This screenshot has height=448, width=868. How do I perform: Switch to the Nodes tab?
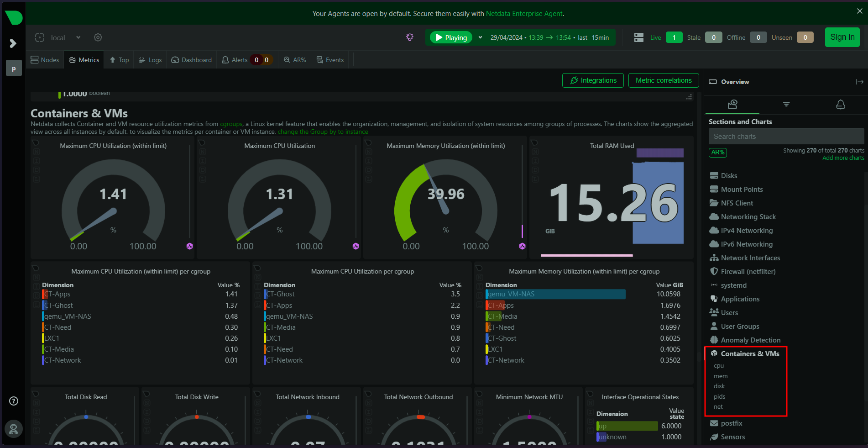point(45,60)
